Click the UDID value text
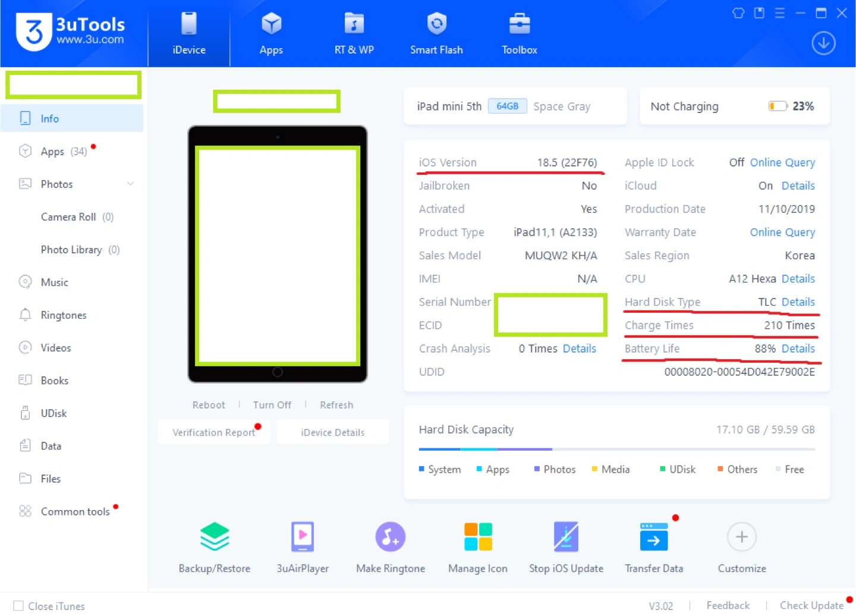 (739, 372)
